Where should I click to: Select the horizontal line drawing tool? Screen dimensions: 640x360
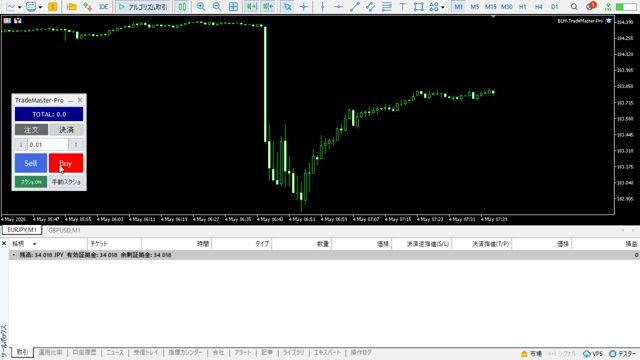(x=338, y=7)
